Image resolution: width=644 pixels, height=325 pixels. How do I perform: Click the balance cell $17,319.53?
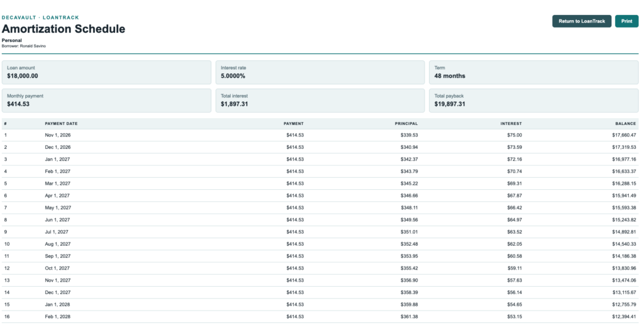[624, 147]
